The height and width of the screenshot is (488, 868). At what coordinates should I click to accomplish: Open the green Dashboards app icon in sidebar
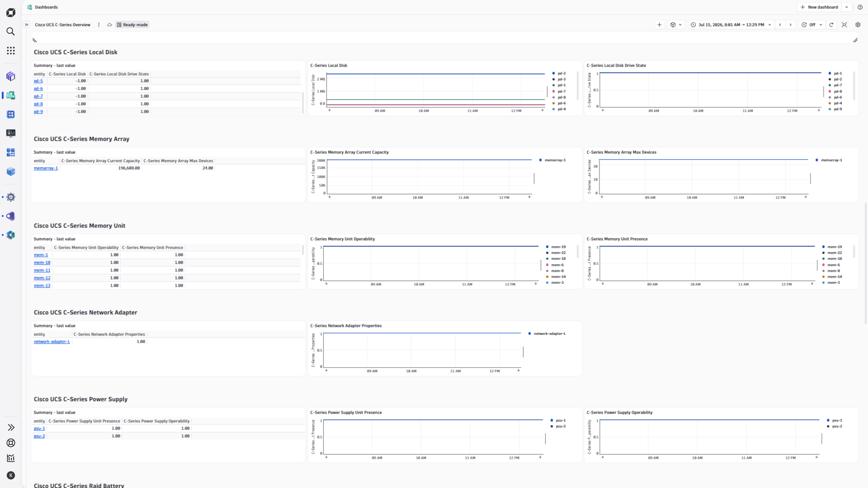(11, 95)
